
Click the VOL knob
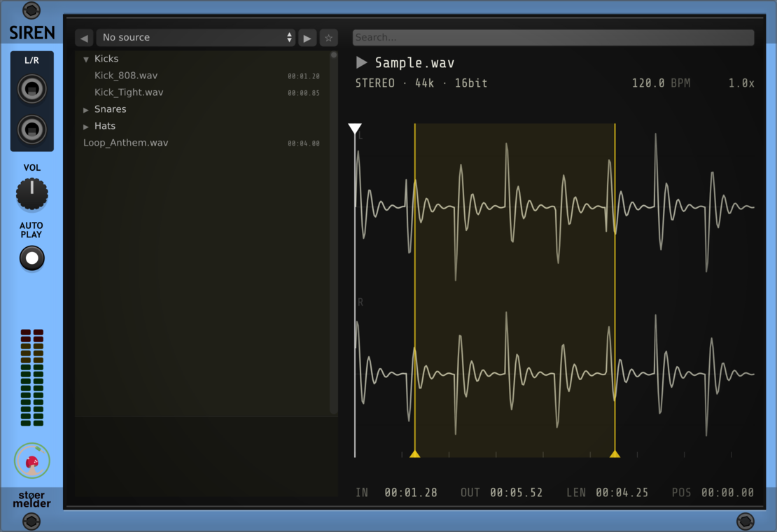31,194
